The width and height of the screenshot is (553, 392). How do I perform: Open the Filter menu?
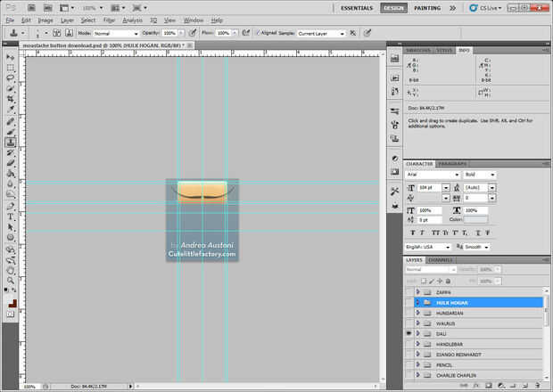coord(109,20)
